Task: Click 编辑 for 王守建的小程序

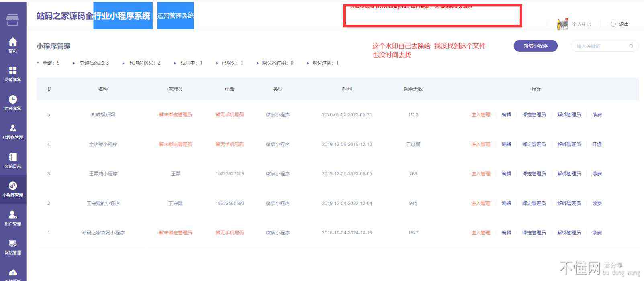Action: (506, 203)
